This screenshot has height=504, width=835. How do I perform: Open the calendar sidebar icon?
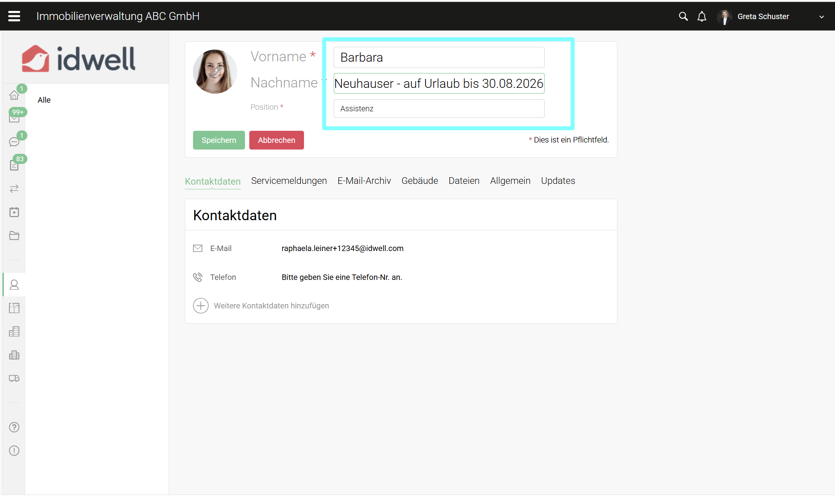tap(14, 212)
